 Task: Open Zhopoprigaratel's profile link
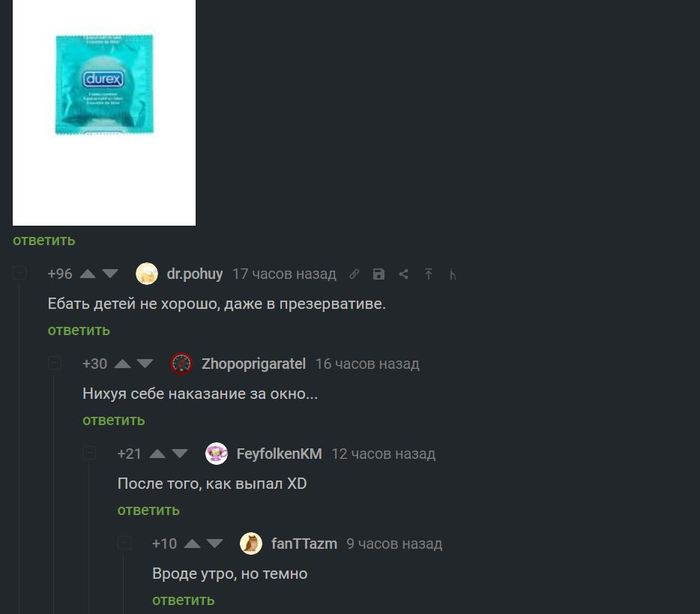coord(254,364)
